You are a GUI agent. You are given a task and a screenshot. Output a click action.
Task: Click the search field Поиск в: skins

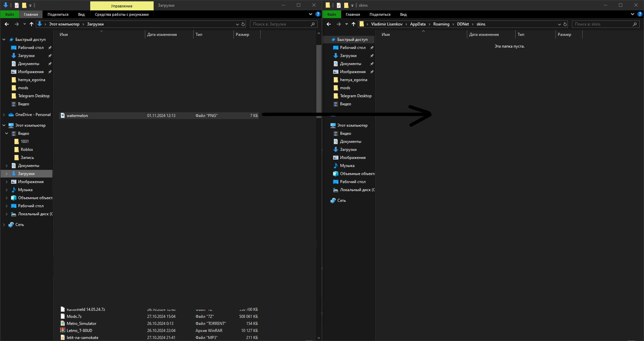(x=603, y=24)
